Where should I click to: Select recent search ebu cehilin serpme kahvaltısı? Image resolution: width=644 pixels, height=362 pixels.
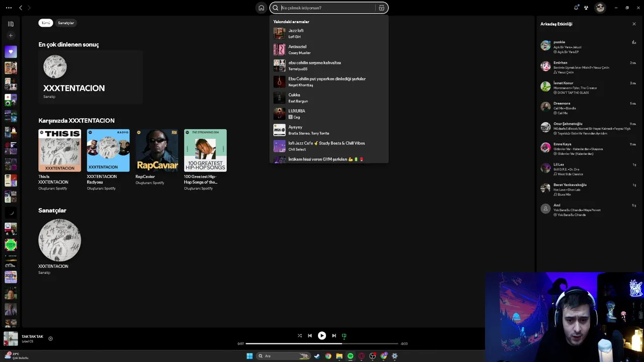pyautogui.click(x=329, y=65)
